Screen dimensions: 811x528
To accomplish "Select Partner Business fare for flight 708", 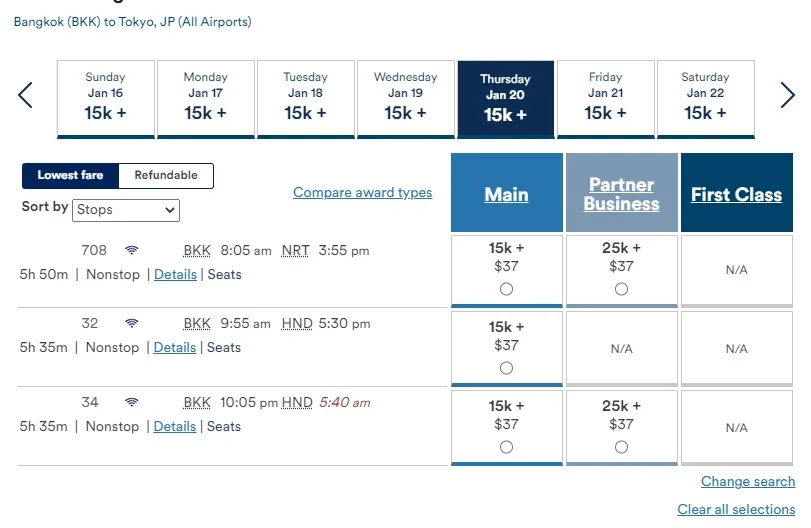I will 621,289.
